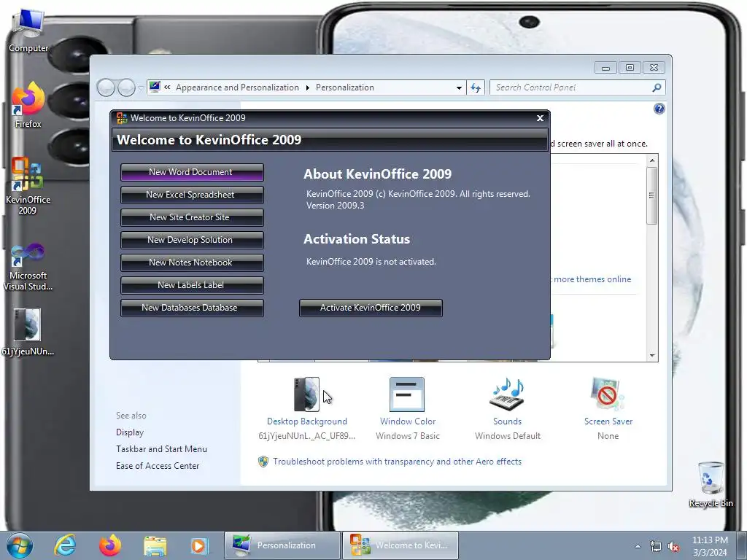Viewport: 747px width, 560px height.
Task: Click Activate KevinOffice 2009
Action: tap(371, 308)
